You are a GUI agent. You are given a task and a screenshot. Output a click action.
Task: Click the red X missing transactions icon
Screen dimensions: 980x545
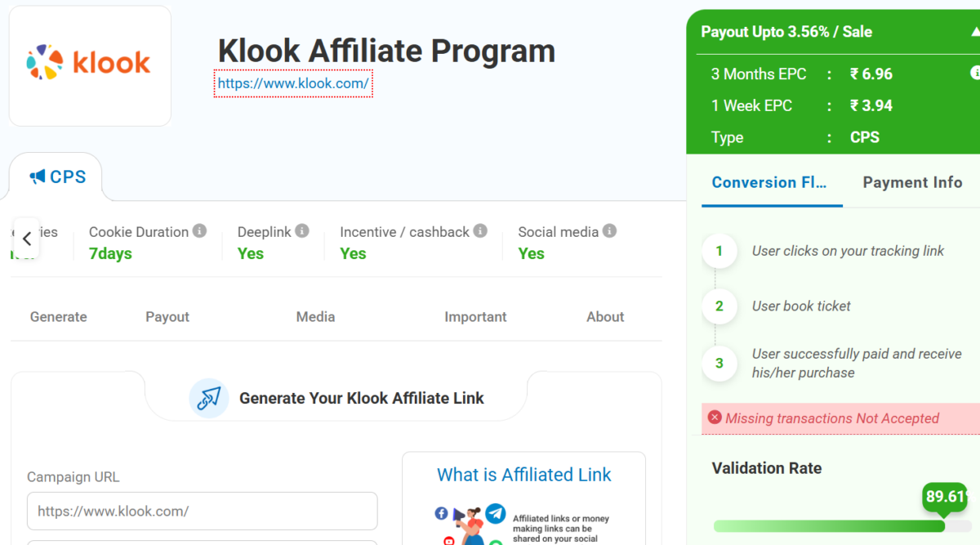[x=715, y=418]
